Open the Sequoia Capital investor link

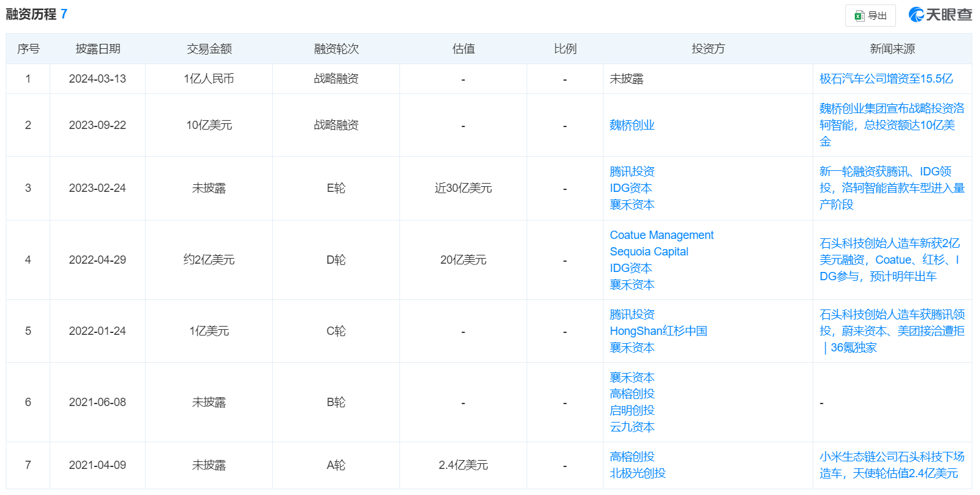point(649,252)
